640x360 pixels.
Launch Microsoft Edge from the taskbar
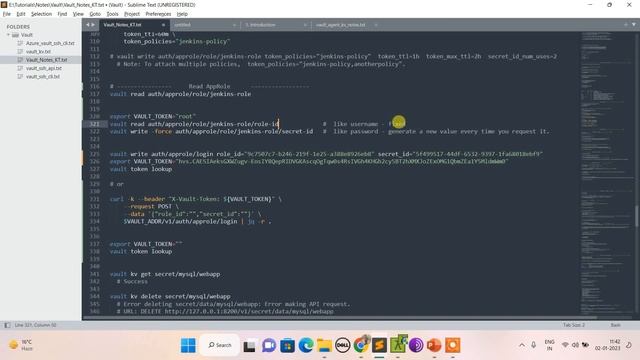tap(306, 346)
